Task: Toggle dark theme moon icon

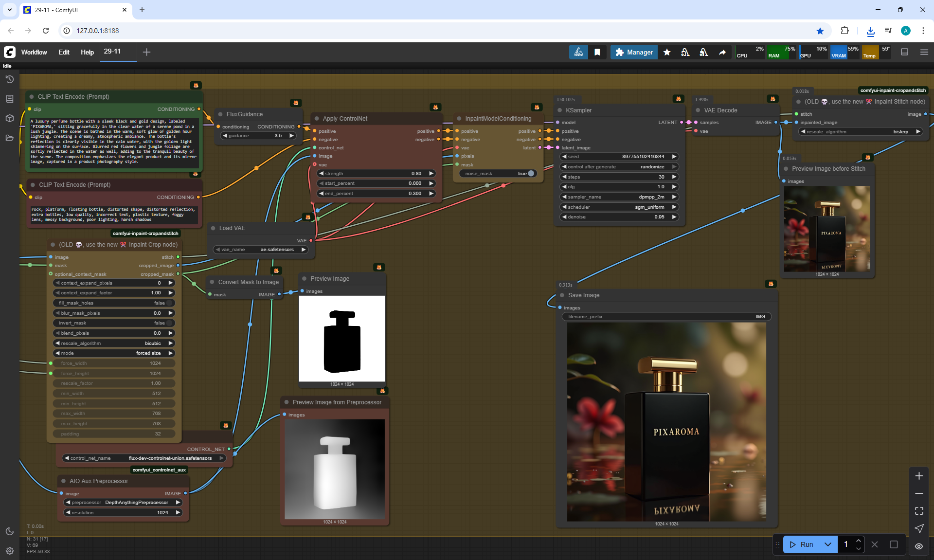Action: [9, 531]
